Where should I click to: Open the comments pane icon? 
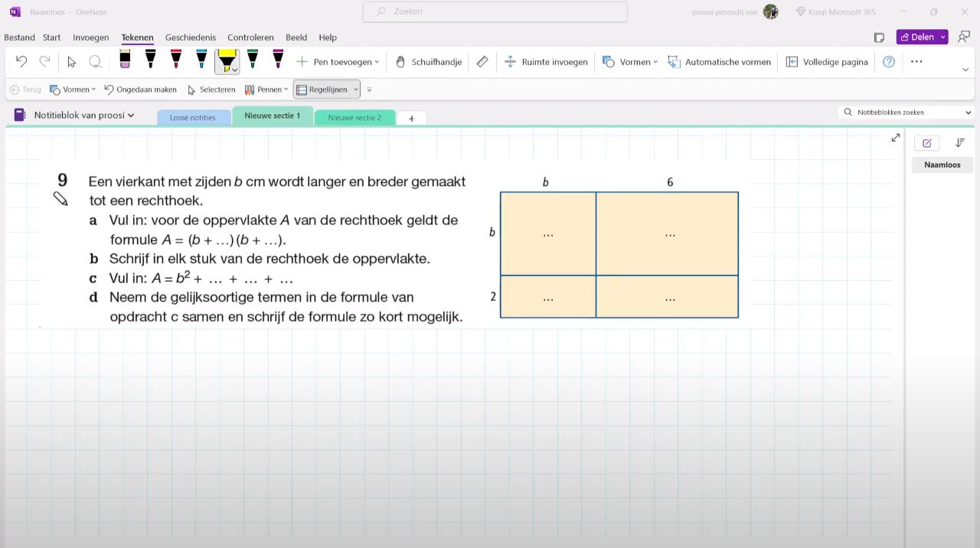click(964, 37)
